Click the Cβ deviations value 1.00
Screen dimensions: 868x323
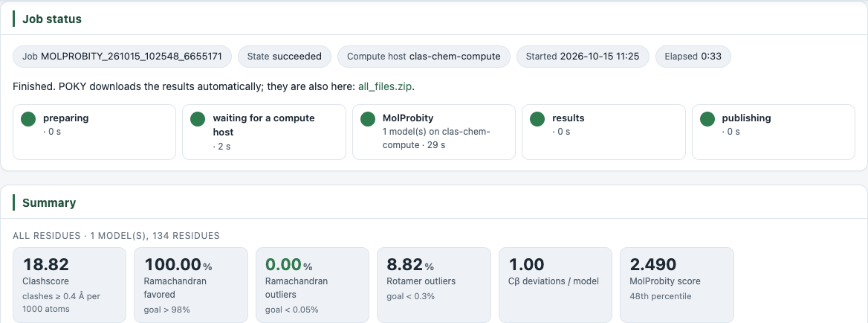point(526,264)
